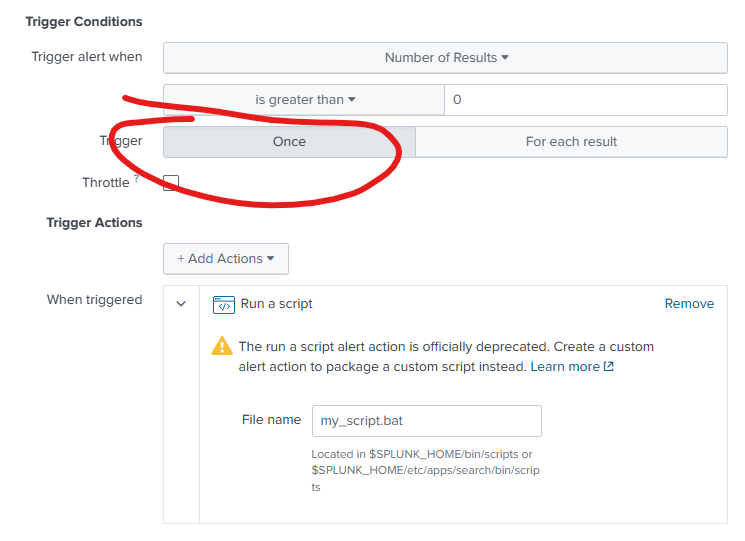This screenshot has height=541, width=745.
Task: Click the Run a script title text
Action: (x=277, y=304)
